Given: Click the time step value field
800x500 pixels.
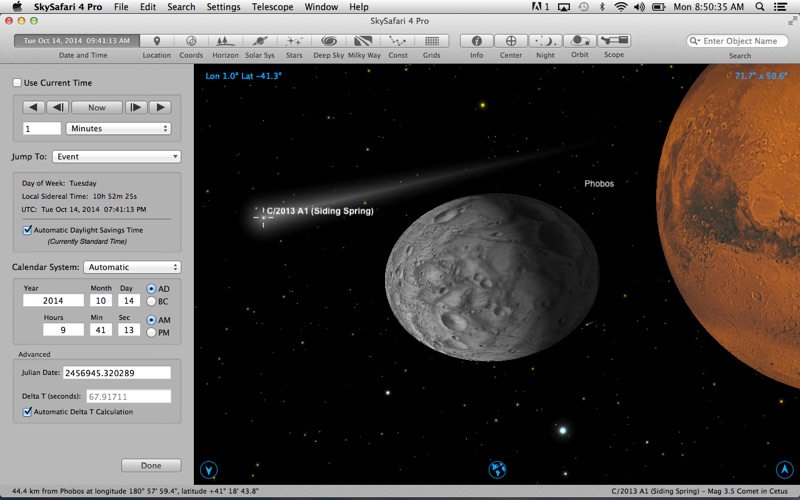Looking at the screenshot, I should (x=42, y=129).
